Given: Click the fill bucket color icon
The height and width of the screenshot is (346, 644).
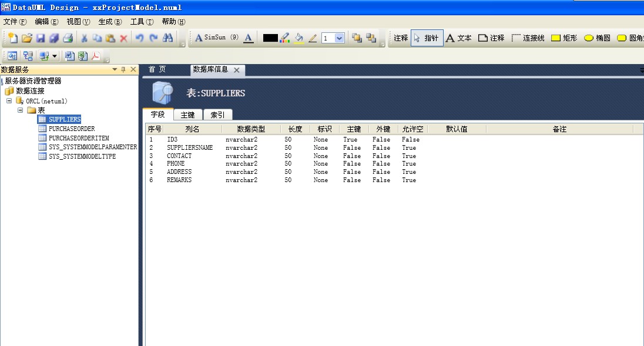Looking at the screenshot, I should [x=299, y=38].
